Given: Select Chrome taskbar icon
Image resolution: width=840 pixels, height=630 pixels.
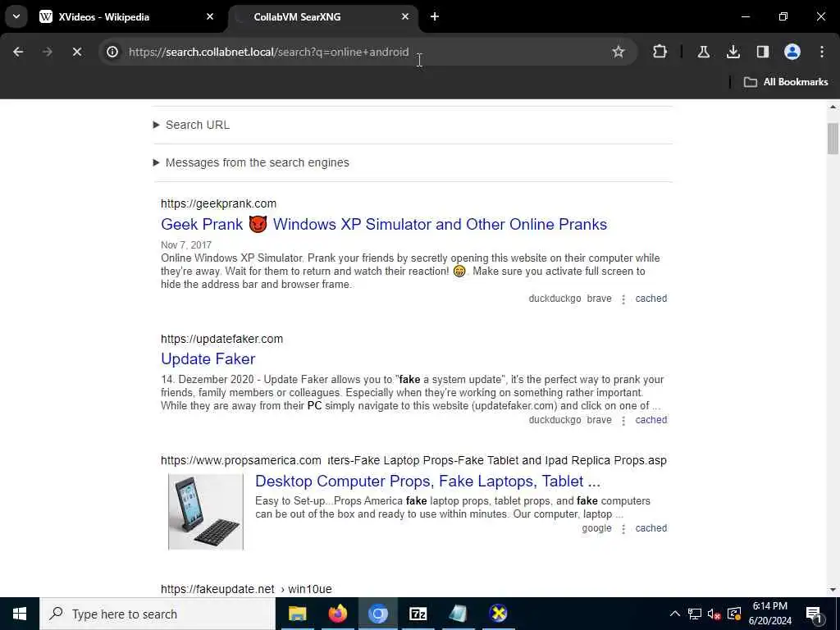Looking at the screenshot, I should (377, 614).
